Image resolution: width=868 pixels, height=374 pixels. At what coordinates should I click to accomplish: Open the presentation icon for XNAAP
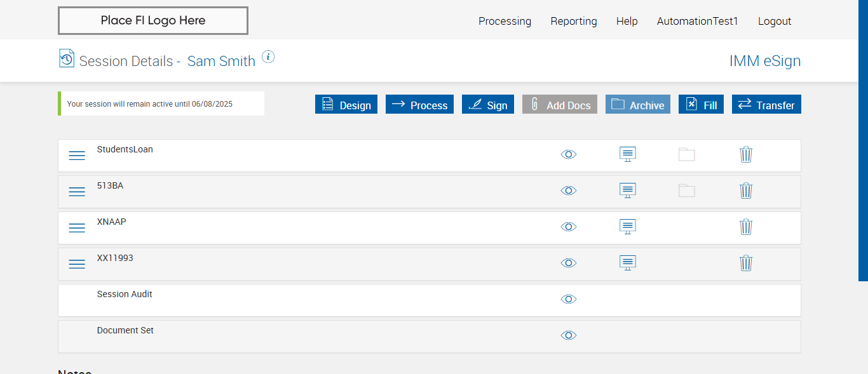point(628,227)
